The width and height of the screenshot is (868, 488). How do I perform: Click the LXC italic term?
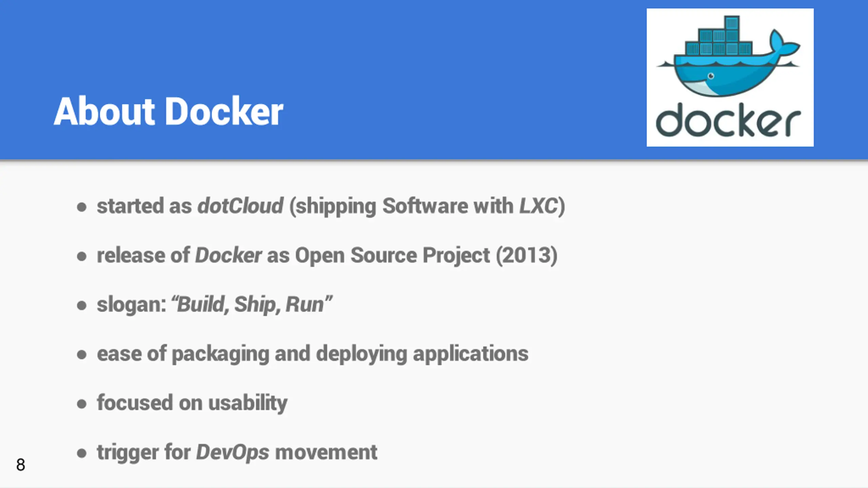pos(538,206)
